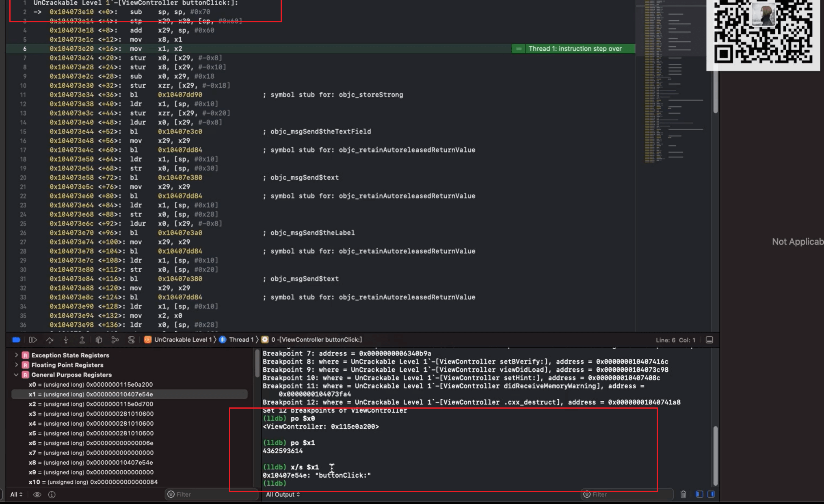
Task: Click the Step into button
Action: tap(66, 340)
